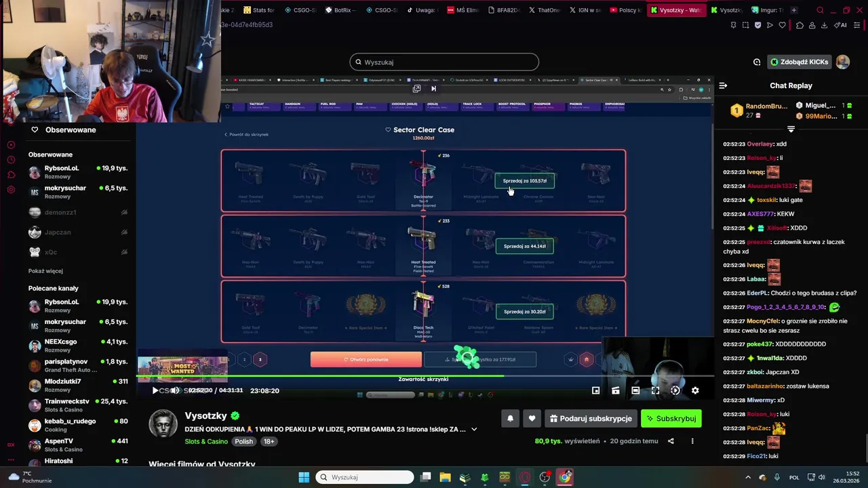Viewport: 868px width, 488px height.
Task: Open OBS Studio from taskbar
Action: coord(545,477)
